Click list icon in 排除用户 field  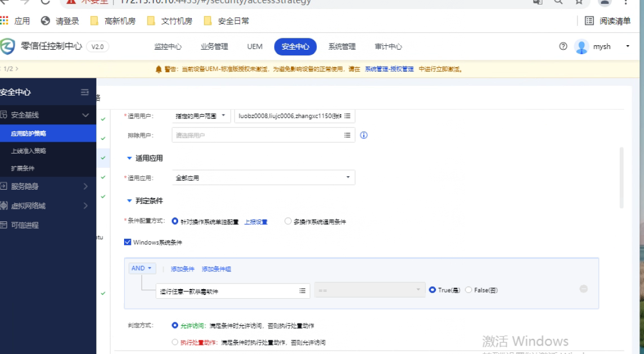[347, 136]
